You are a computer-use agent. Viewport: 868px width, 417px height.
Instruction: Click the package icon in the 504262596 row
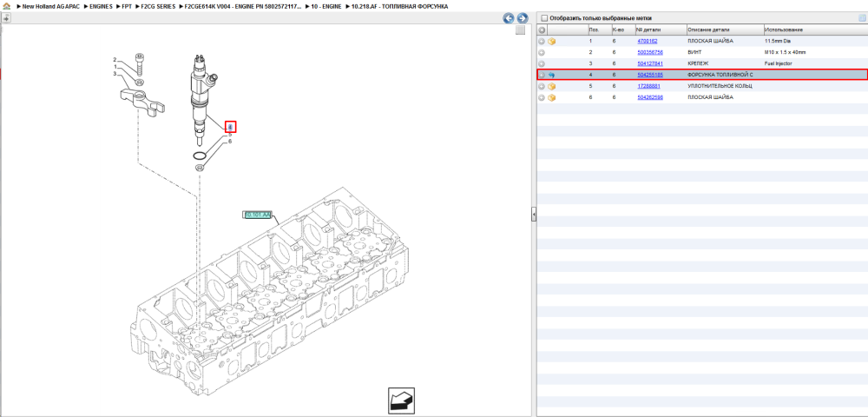552,97
